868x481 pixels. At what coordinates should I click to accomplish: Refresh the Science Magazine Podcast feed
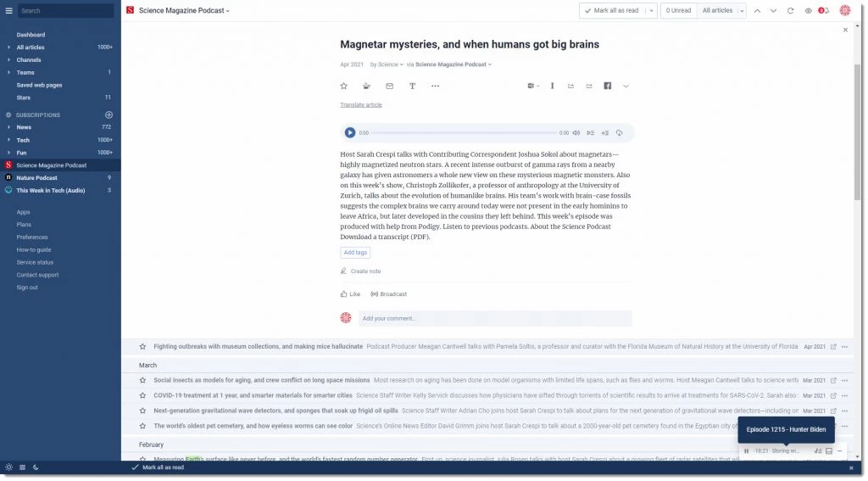(x=791, y=10)
